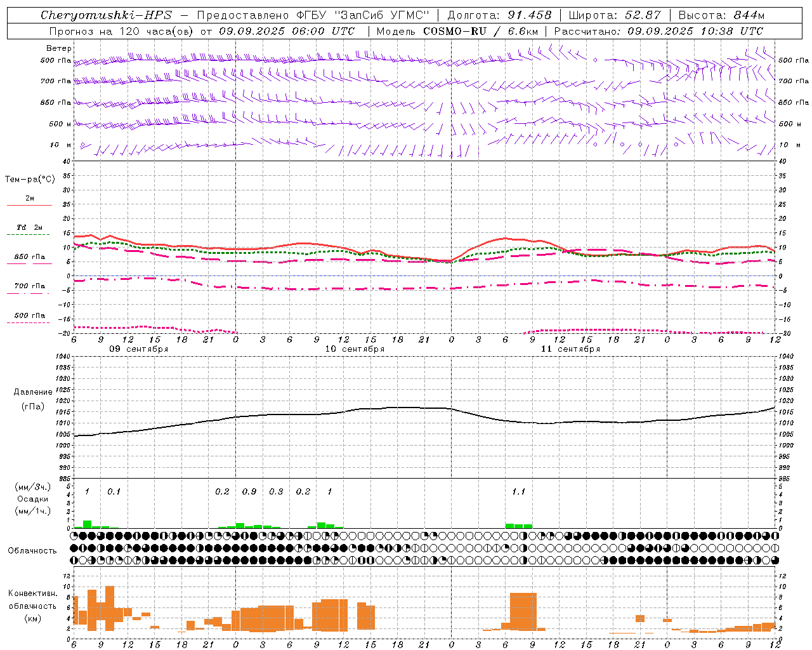Image resolution: width=812 pixels, height=650 pixels.
Task: Click the '1040' value on the pressure left axis
Action: click(62, 357)
